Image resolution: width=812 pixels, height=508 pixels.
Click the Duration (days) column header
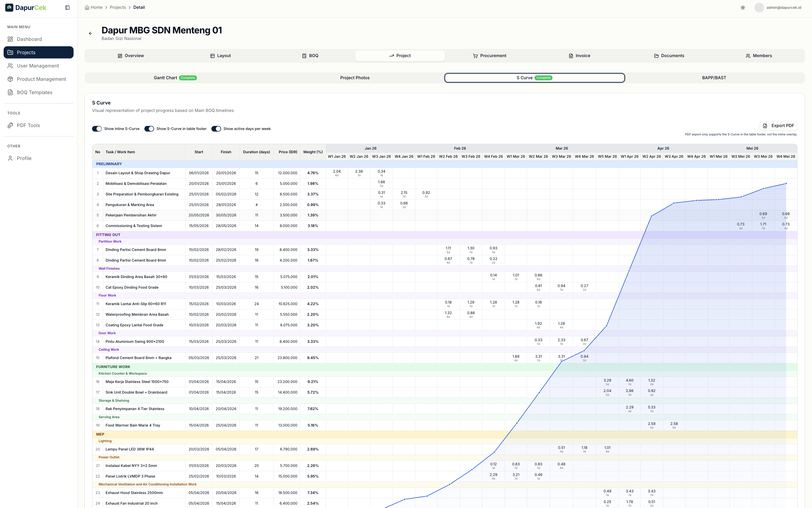pyautogui.click(x=257, y=152)
